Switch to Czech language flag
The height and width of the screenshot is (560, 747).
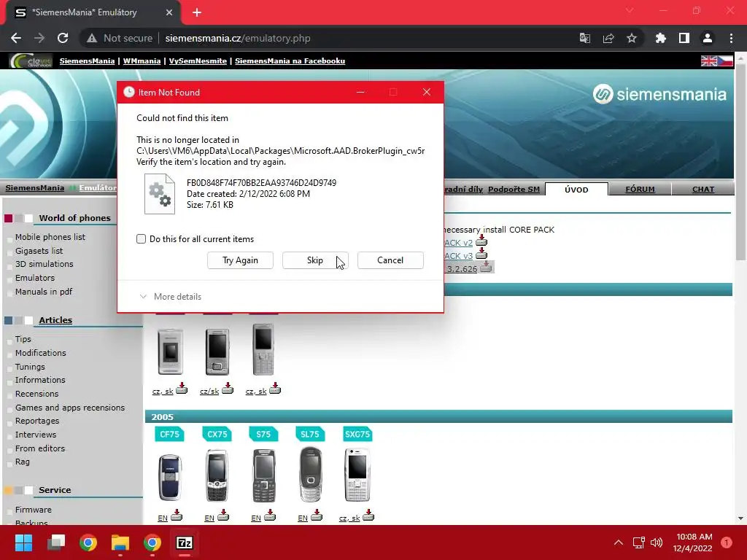(725, 61)
